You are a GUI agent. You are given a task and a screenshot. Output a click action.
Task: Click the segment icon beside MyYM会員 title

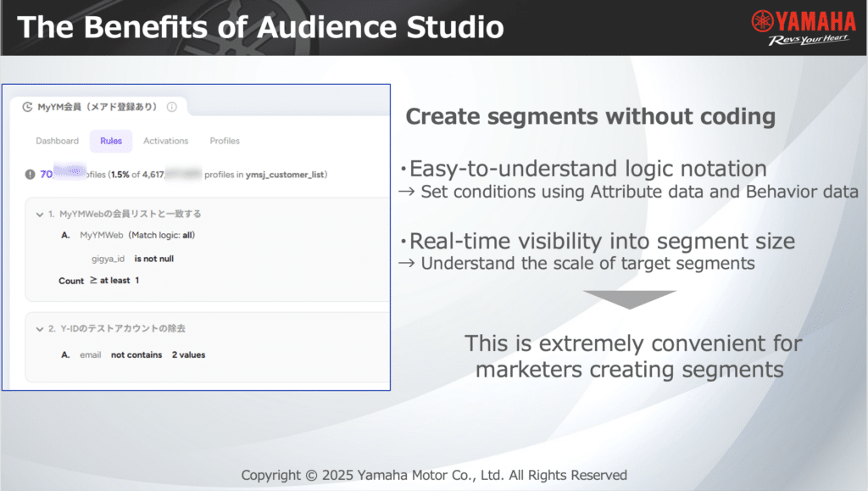click(x=28, y=108)
